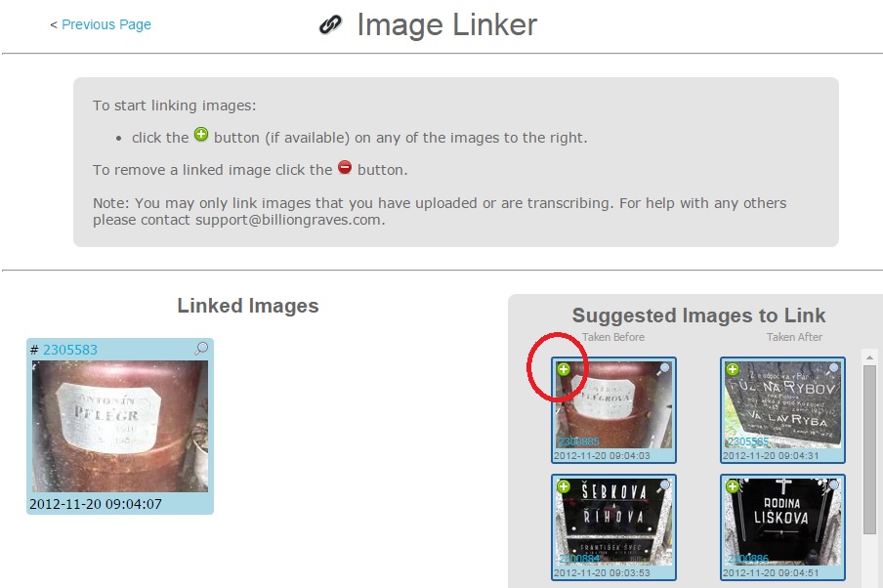Open magnifier on Rybova headstone thumbnail

(x=833, y=369)
